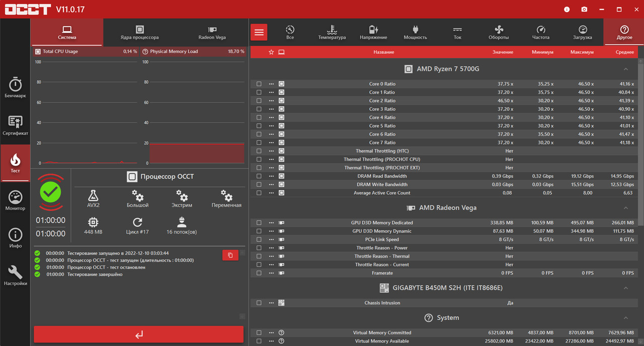Image resolution: width=644 pixels, height=346 pixels.
Task: Filter sensors by Напряжение
Action: coord(373,32)
